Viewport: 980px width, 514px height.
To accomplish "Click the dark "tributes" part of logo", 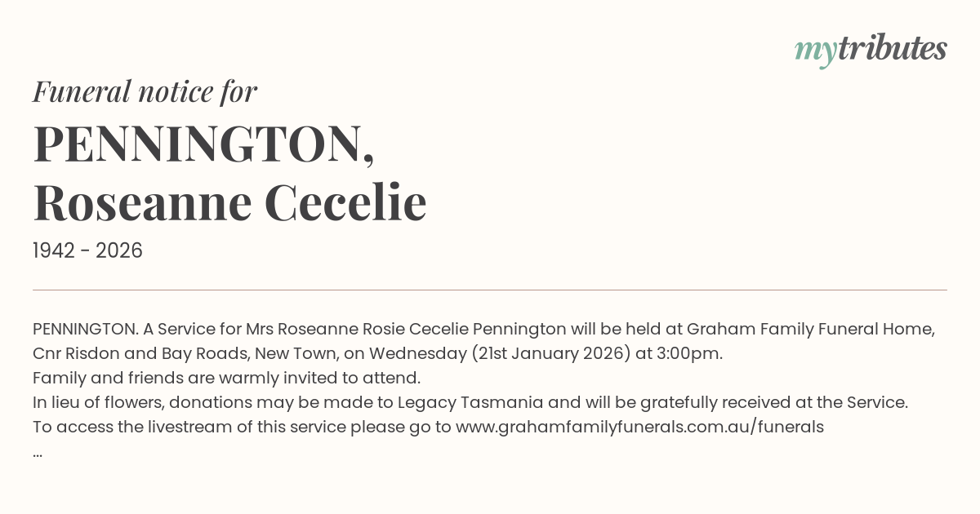I will tap(892, 49).
